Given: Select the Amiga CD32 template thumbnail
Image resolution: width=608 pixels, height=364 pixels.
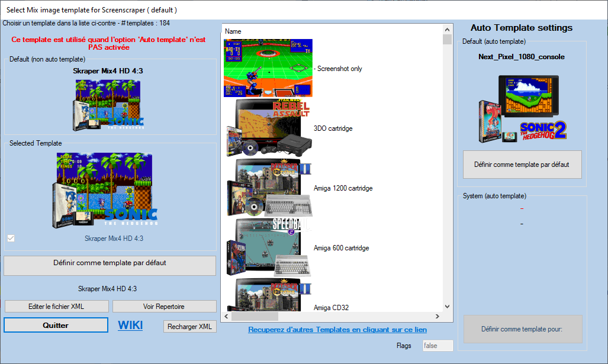Looking at the screenshot, I should [x=268, y=296].
